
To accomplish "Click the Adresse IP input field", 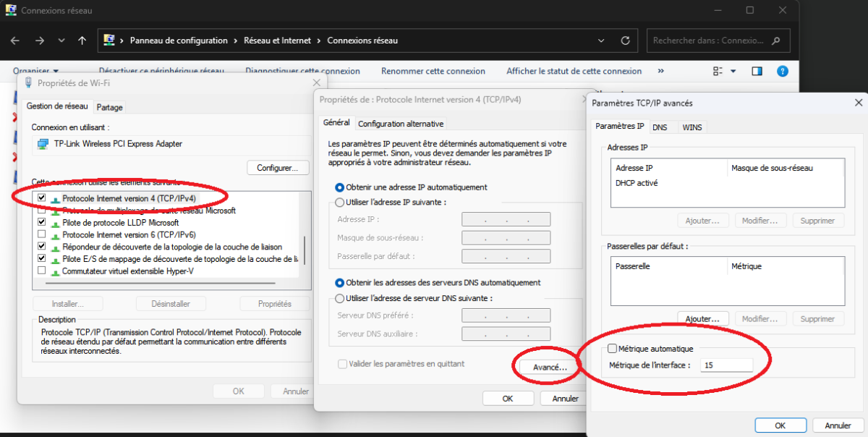I will [x=506, y=219].
